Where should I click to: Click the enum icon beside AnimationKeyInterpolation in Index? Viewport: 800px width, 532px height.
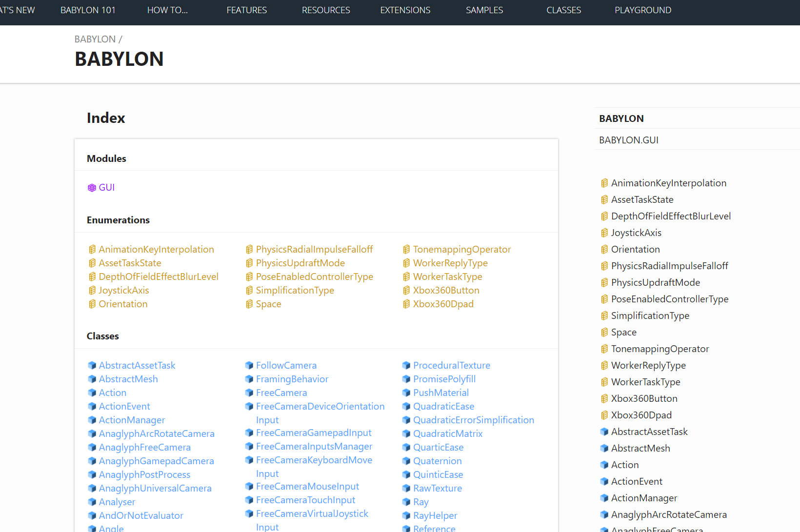[x=92, y=250]
